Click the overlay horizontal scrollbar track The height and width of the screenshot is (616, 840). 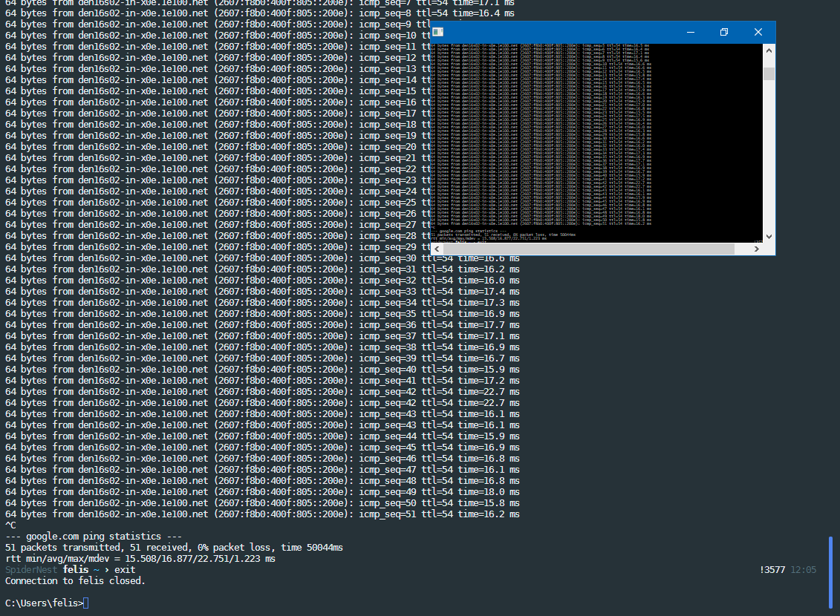(594, 249)
